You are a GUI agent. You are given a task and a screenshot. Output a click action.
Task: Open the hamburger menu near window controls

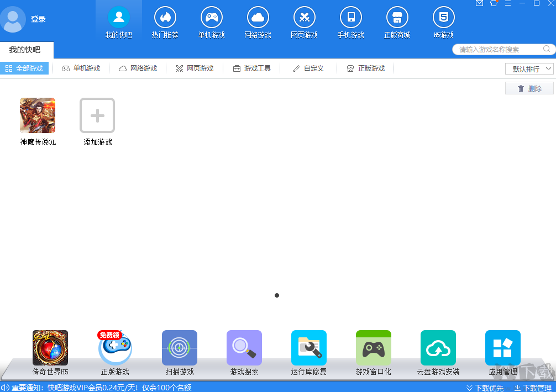[x=508, y=4]
